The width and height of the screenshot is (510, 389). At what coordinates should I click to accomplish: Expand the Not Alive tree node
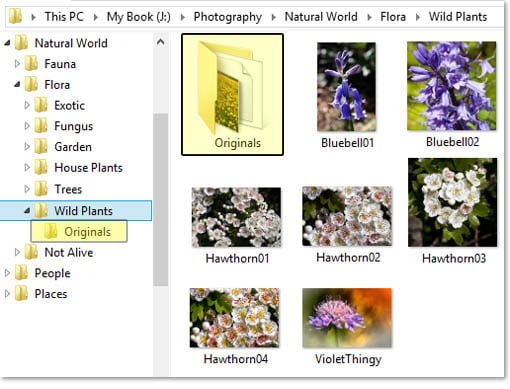pyautogui.click(x=17, y=252)
